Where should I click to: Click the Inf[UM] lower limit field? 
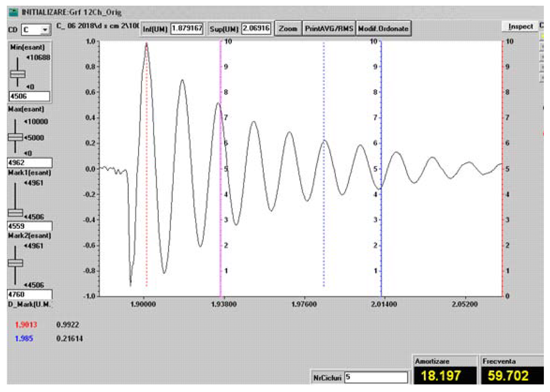click(187, 28)
